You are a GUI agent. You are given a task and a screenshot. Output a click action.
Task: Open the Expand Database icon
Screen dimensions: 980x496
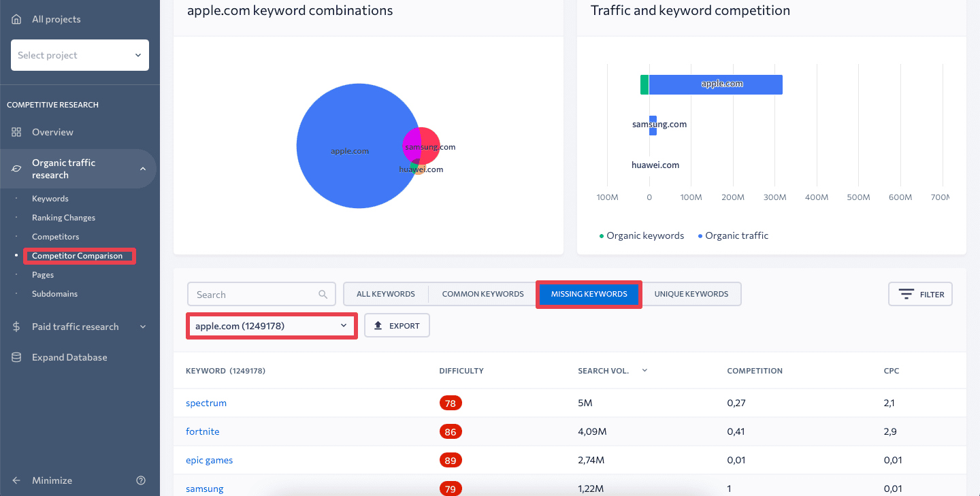point(16,357)
